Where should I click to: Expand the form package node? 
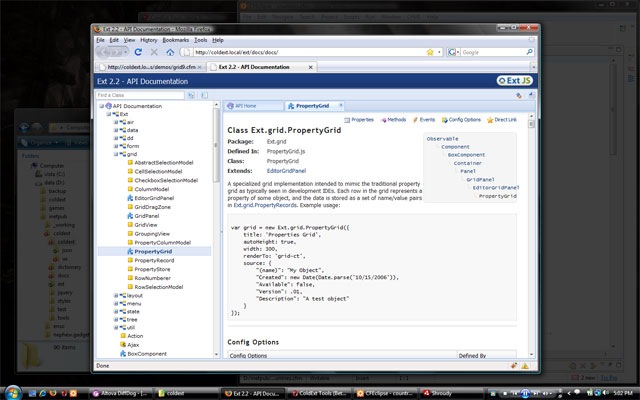[116, 146]
